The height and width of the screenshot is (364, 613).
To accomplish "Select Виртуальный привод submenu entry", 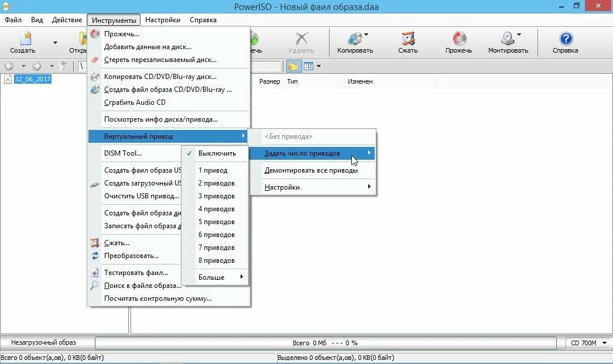I will coord(169,136).
